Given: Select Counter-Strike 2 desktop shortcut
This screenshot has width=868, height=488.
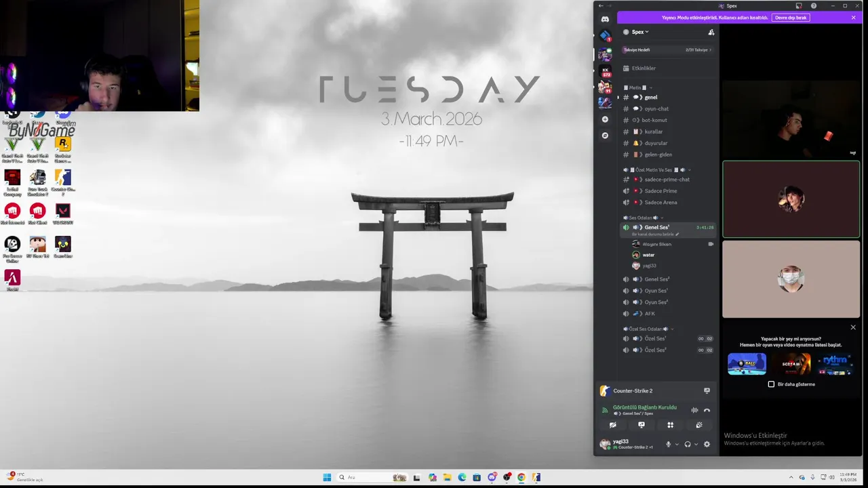Looking at the screenshot, I should [x=63, y=182].
